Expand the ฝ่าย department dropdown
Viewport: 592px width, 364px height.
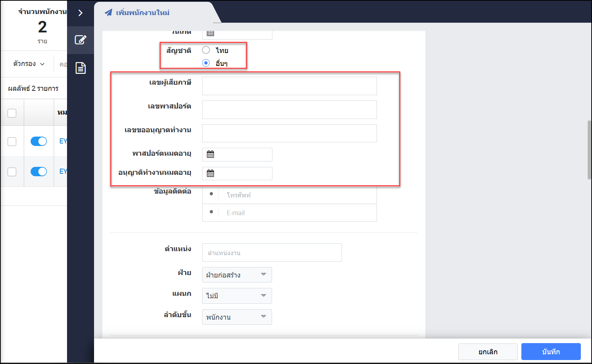[237, 275]
